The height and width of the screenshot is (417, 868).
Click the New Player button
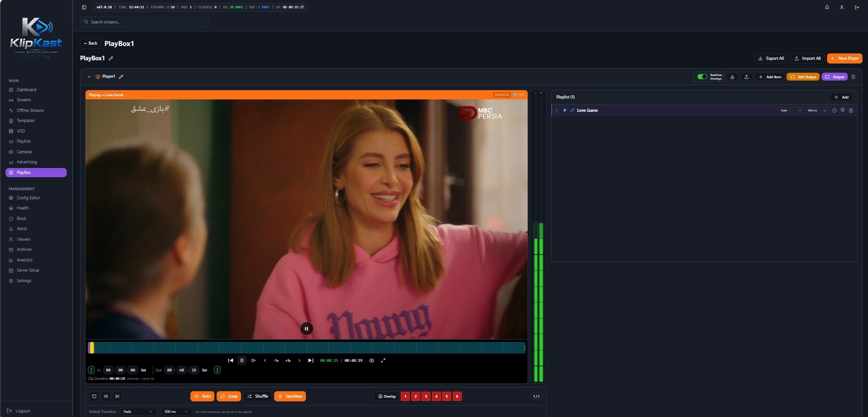845,58
